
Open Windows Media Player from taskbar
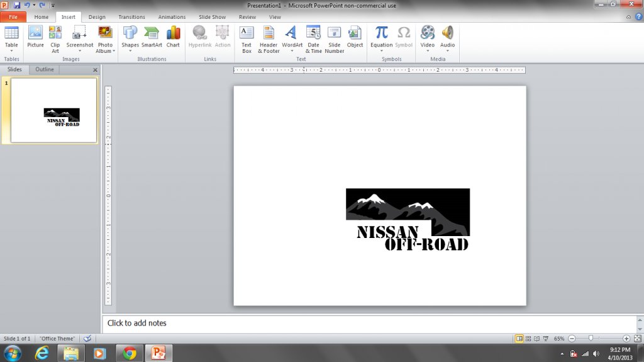tap(100, 353)
